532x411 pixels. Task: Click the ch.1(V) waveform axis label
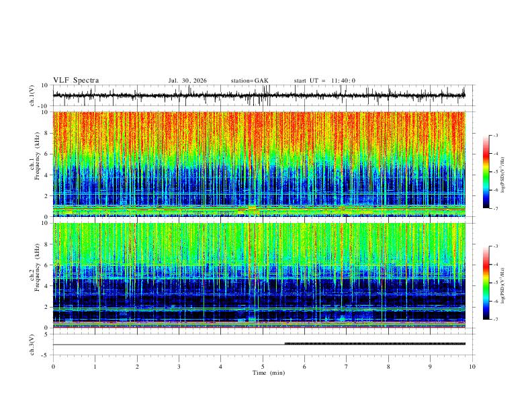point(32,95)
